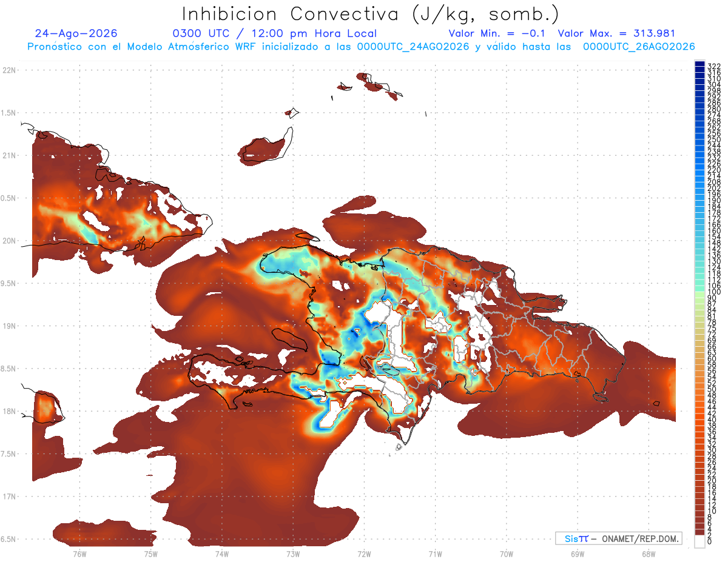
Task: Click the '73W' longitude label
Action: 293,554
